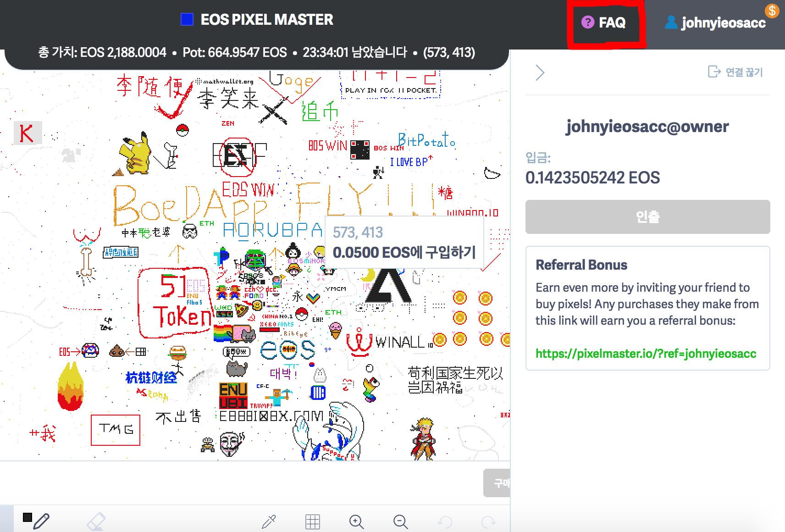
Task: Click the 23:34:01 남았습니다 countdown
Action: 354,52
